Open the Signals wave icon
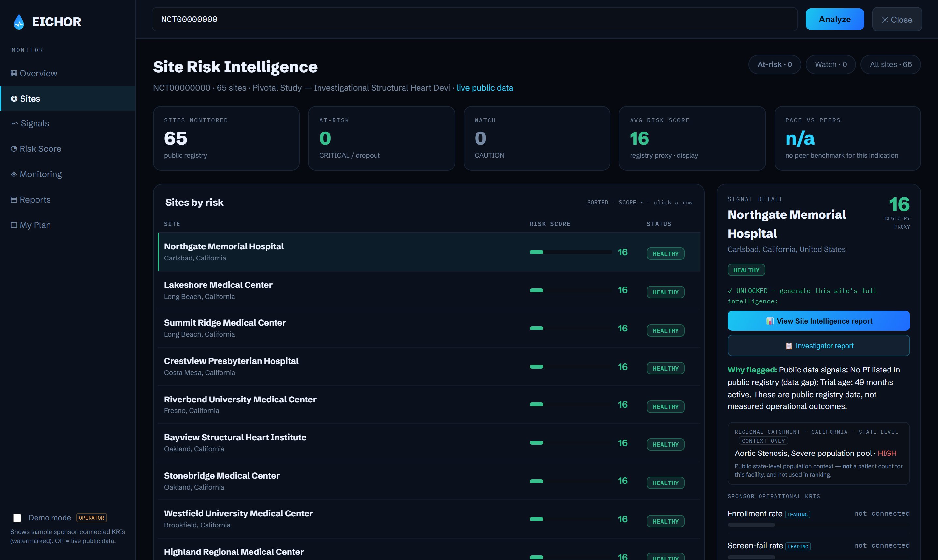 (x=14, y=123)
